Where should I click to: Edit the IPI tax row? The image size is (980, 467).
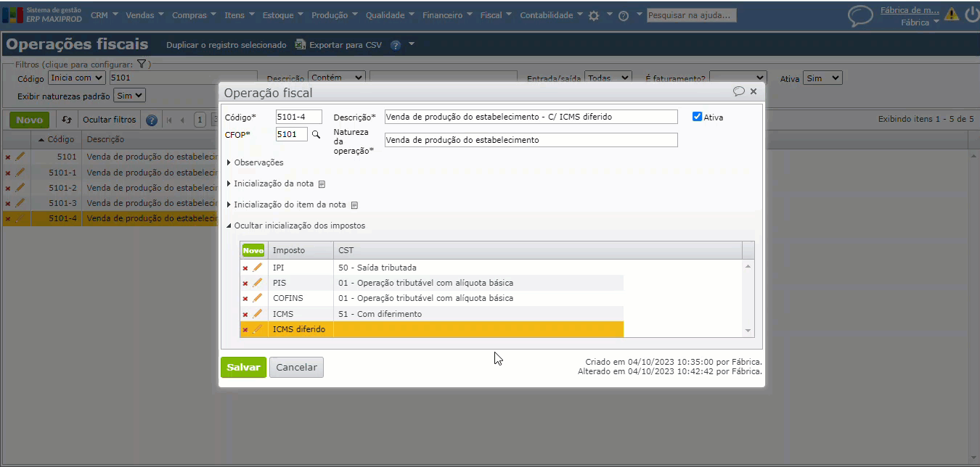tap(257, 268)
